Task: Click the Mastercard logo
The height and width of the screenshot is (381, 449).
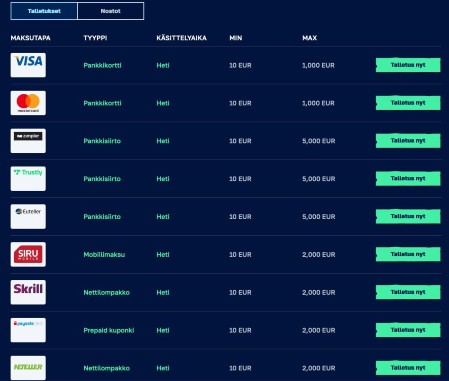Action: click(28, 103)
